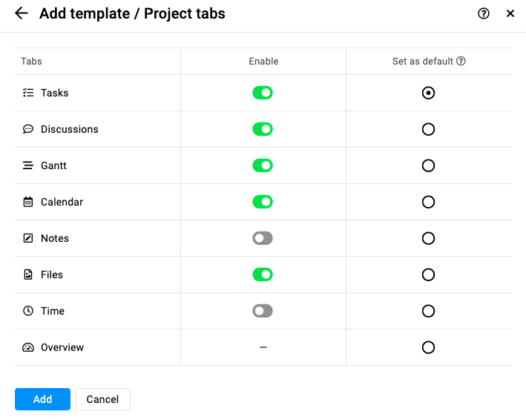Click the help icon next to Set as default
Screen dimensions: 526x420
coord(461,61)
